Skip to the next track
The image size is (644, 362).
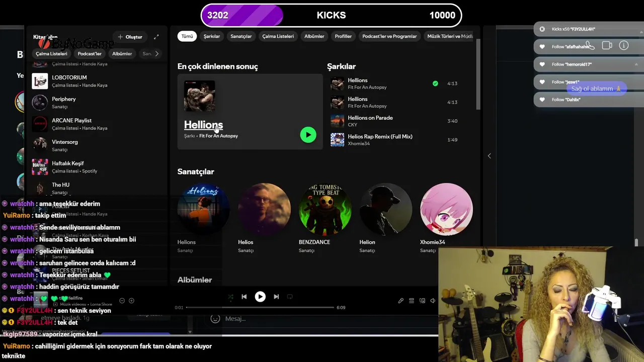coord(276,297)
